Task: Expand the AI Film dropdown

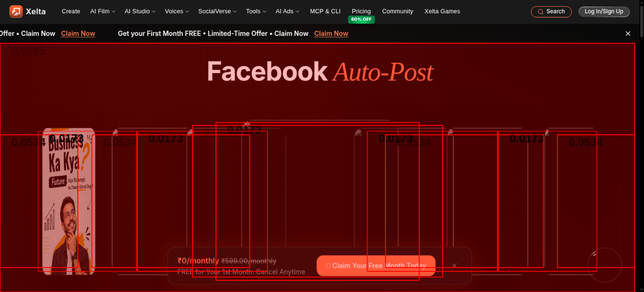Action: pos(102,11)
